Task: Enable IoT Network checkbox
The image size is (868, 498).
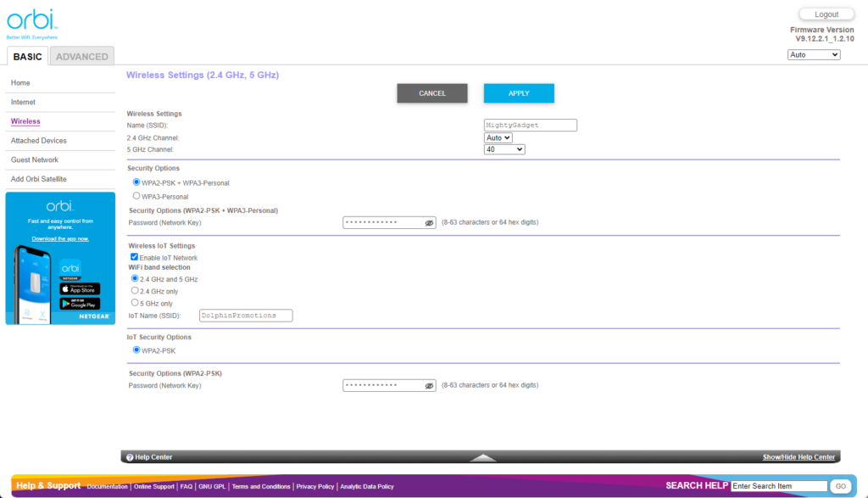Action: pos(134,257)
